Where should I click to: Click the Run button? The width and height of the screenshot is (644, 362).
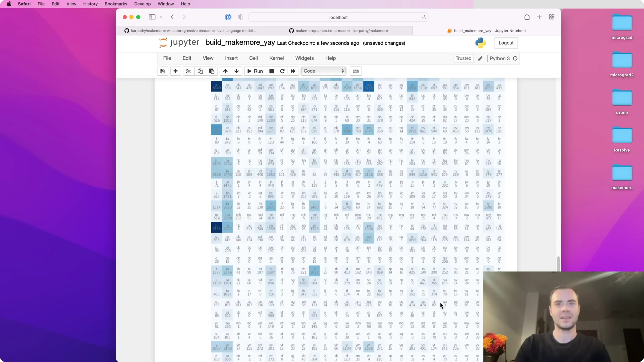click(x=255, y=71)
